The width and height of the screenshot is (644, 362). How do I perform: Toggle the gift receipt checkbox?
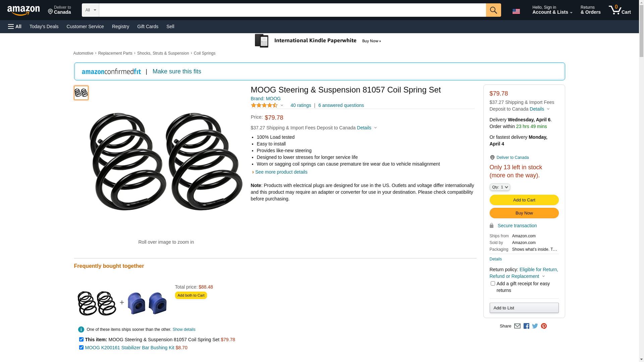(x=493, y=284)
